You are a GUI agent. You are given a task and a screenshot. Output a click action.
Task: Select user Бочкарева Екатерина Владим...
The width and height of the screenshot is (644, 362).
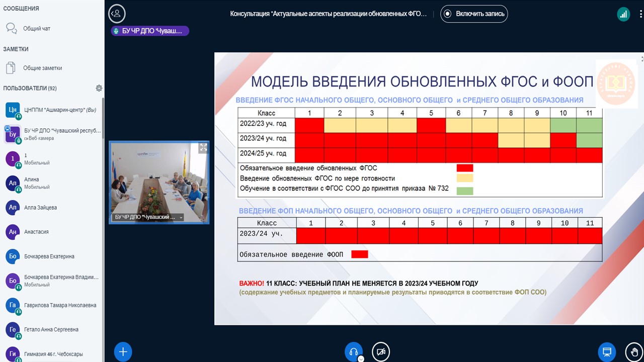[52, 281]
